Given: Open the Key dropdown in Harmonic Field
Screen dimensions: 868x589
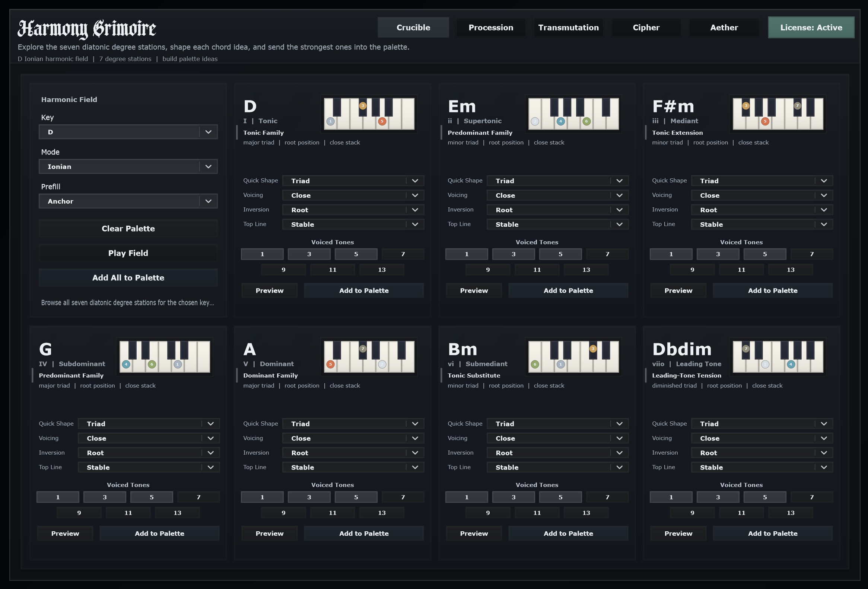Looking at the screenshot, I should click(x=128, y=132).
